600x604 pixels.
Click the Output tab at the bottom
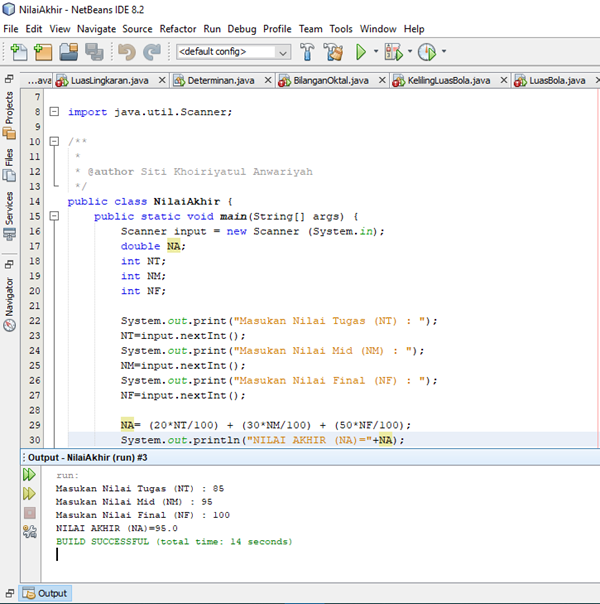[45, 593]
